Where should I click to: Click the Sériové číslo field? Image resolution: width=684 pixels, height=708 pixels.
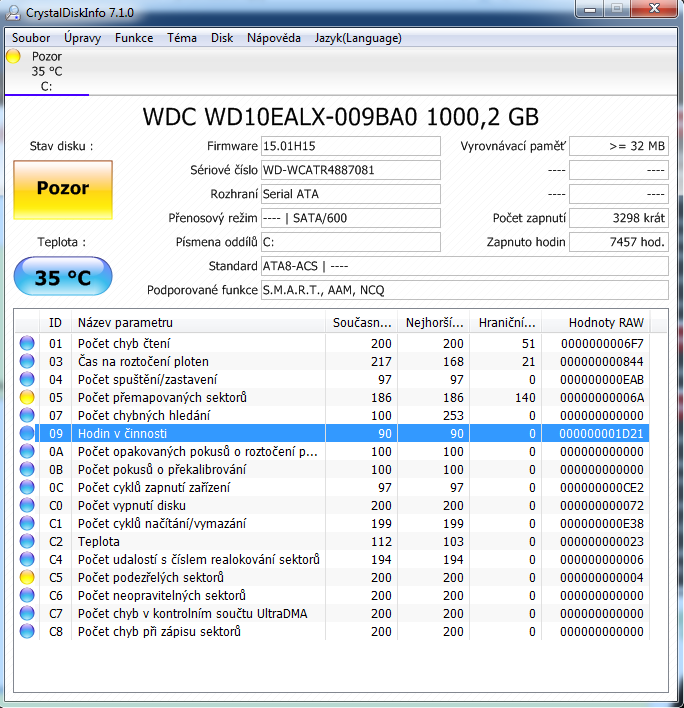point(350,170)
